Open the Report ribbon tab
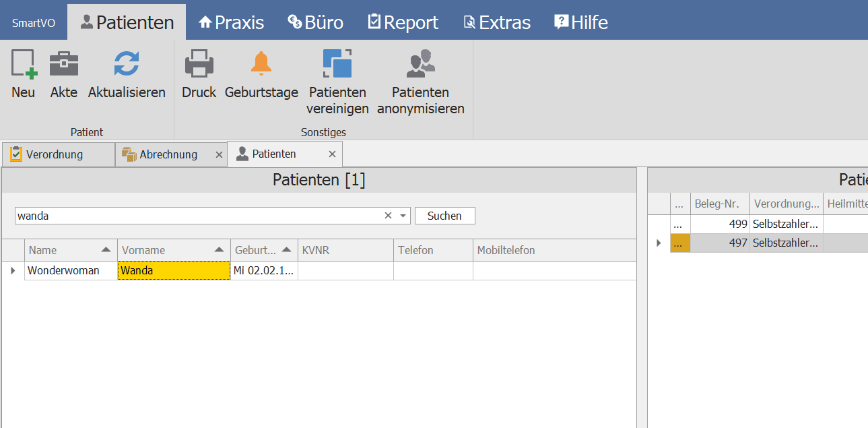The width and height of the screenshot is (868, 428). tap(403, 22)
